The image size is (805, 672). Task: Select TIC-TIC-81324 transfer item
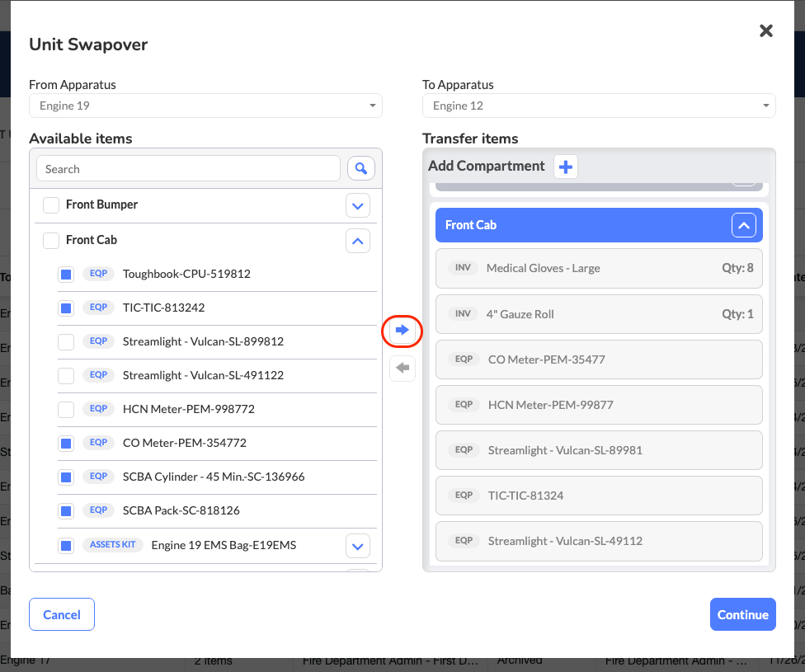(599, 496)
